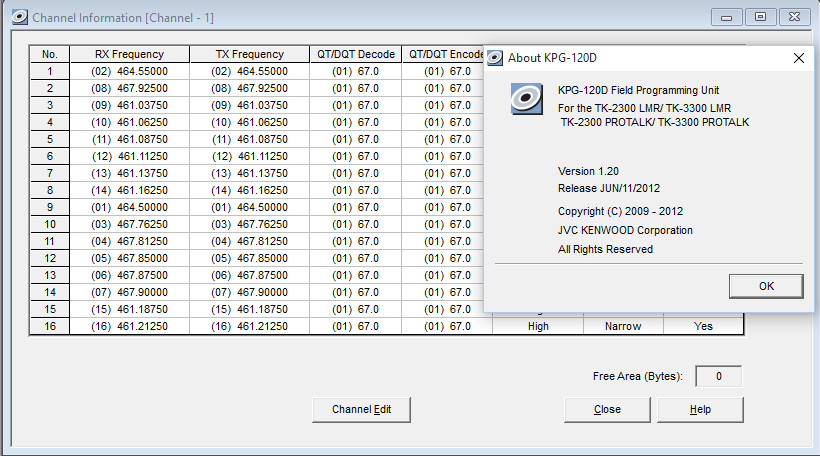This screenshot has width=820, height=456.
Task: Click the About dialog title bar icon
Action: coord(495,58)
